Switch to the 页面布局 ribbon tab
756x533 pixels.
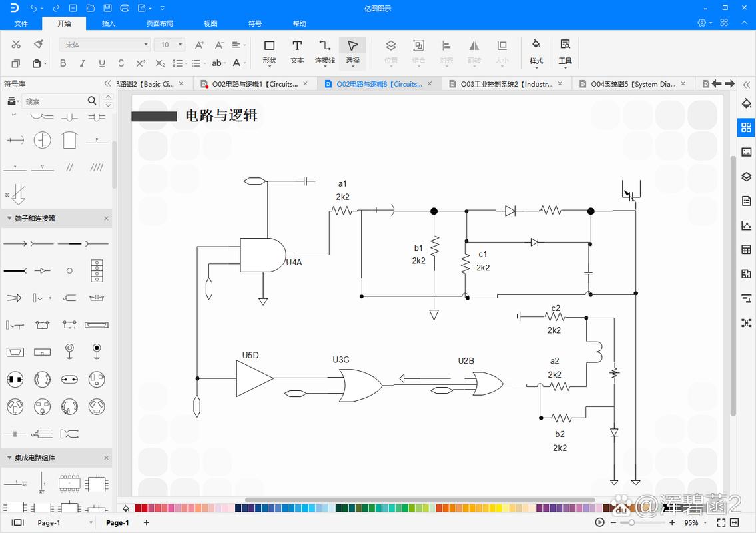coord(160,23)
